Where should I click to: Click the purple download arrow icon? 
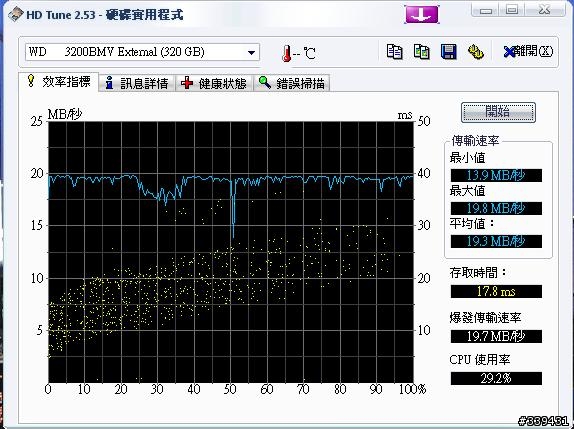[422, 15]
